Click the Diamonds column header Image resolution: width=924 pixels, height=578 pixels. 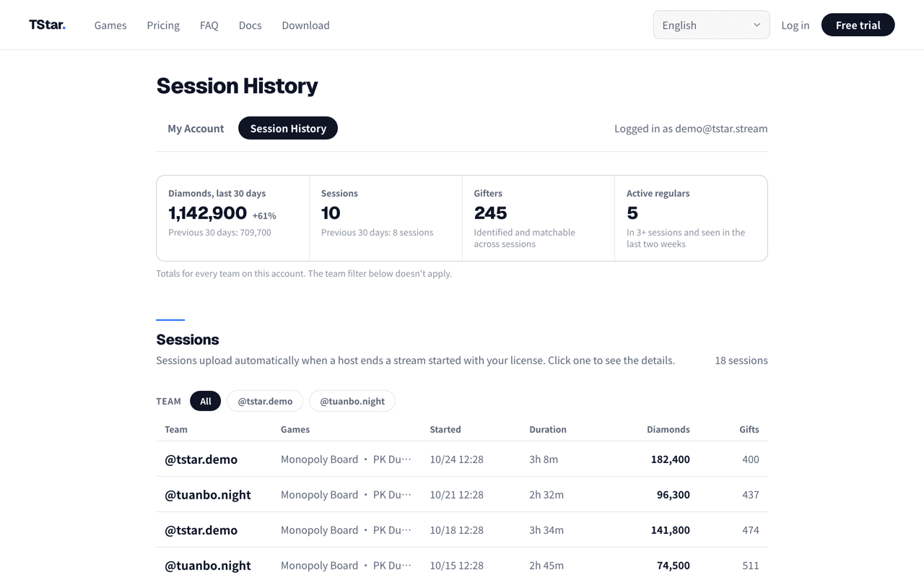point(668,429)
